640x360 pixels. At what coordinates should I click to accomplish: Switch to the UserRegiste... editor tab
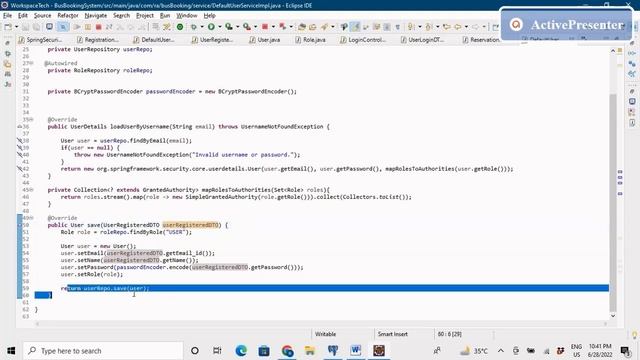coord(213,40)
